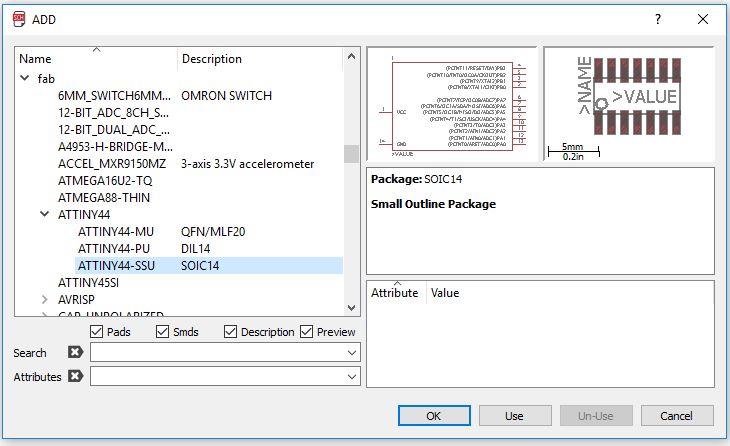Expand the AVRISP device group
The height and width of the screenshot is (446, 730).
click(45, 299)
